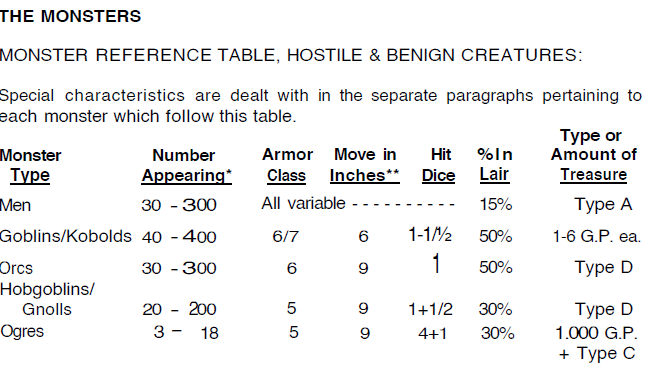Click the 1-6 G.P. ea. treasure entry
654x368 pixels.
[x=596, y=237]
